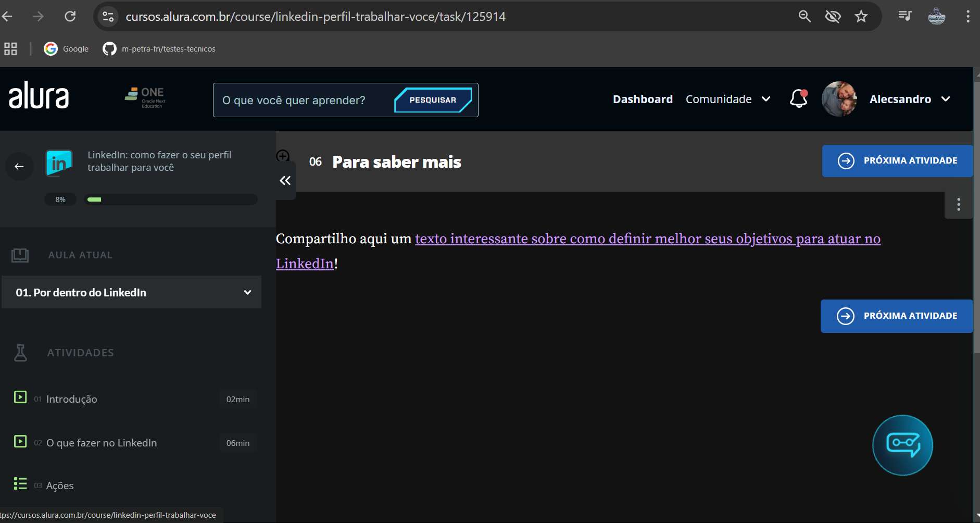Click the AULA ATUAL book icon

point(20,255)
